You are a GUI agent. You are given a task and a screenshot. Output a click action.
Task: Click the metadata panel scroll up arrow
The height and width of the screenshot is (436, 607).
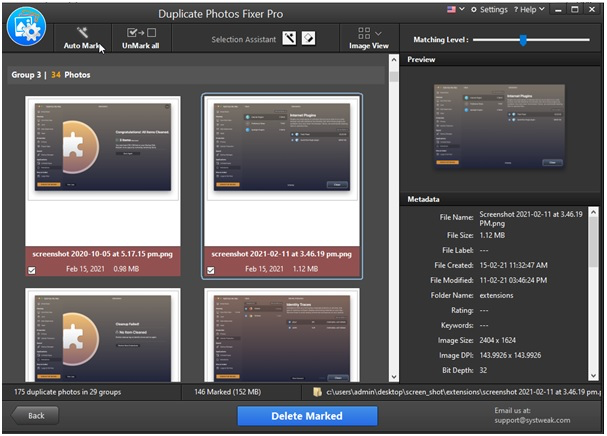click(593, 212)
